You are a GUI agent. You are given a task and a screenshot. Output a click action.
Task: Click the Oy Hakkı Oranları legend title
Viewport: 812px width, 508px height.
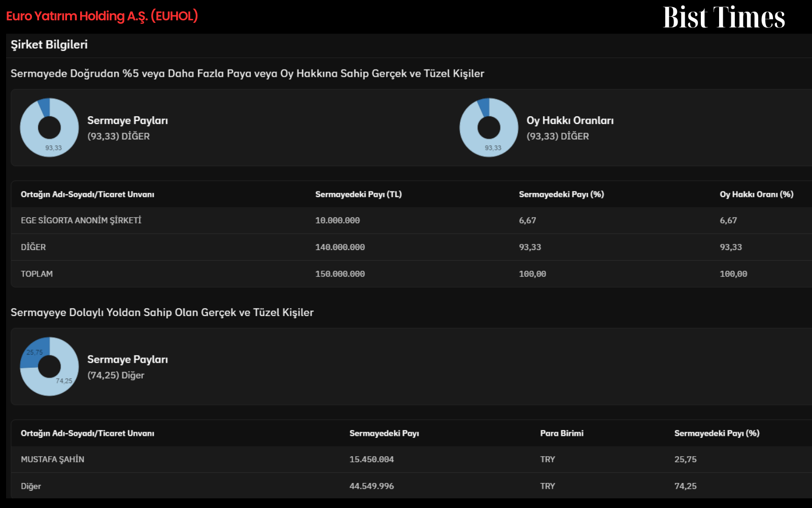pyautogui.click(x=570, y=120)
